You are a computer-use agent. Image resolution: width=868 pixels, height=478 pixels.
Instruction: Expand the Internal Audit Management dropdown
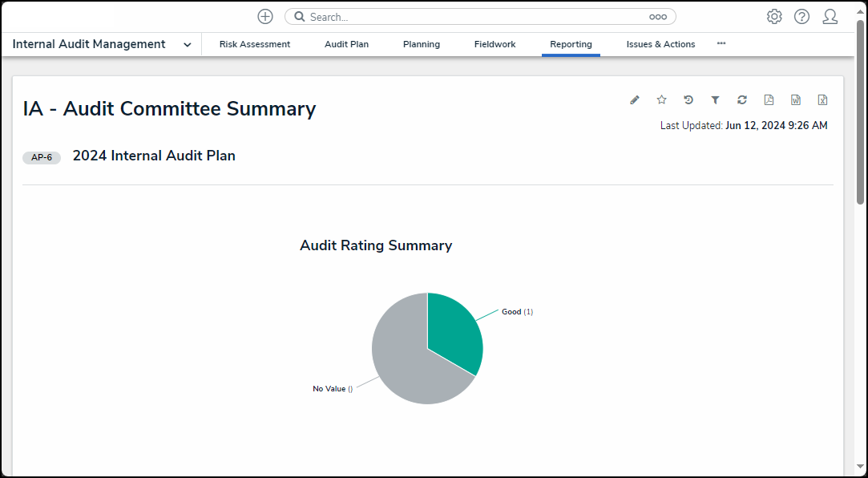pyautogui.click(x=187, y=45)
